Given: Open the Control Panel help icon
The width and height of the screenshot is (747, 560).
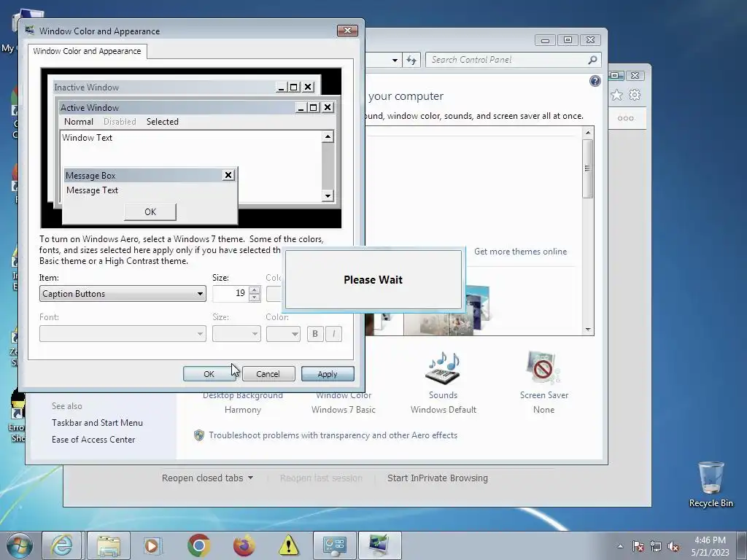Looking at the screenshot, I should pos(595,81).
